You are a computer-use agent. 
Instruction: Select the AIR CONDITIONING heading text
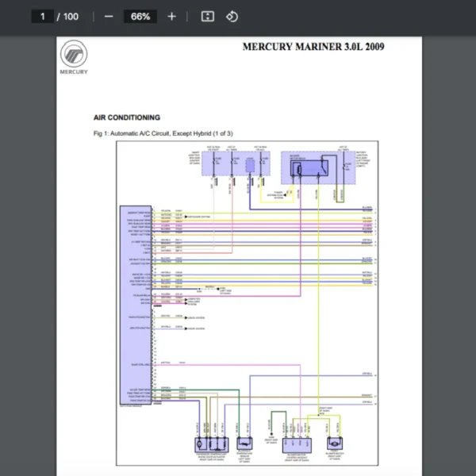(126, 117)
